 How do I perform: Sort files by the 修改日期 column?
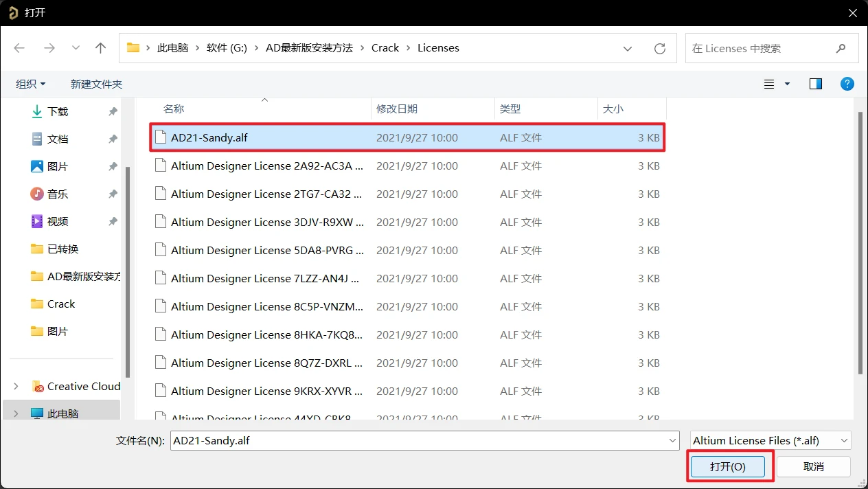[397, 109]
